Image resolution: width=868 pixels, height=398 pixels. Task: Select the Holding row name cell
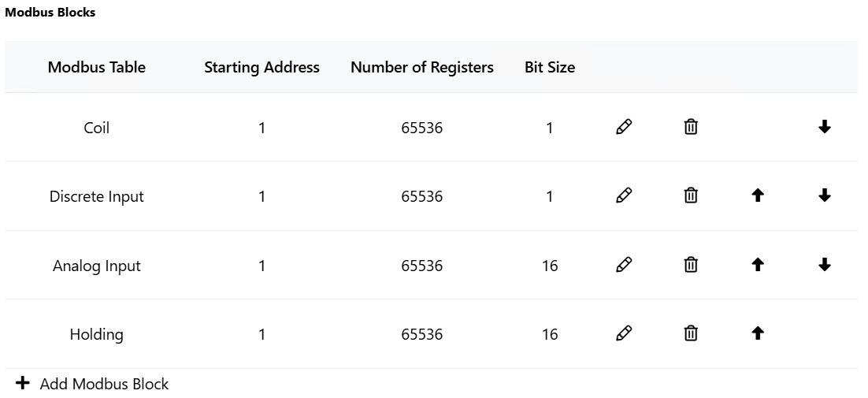click(96, 334)
